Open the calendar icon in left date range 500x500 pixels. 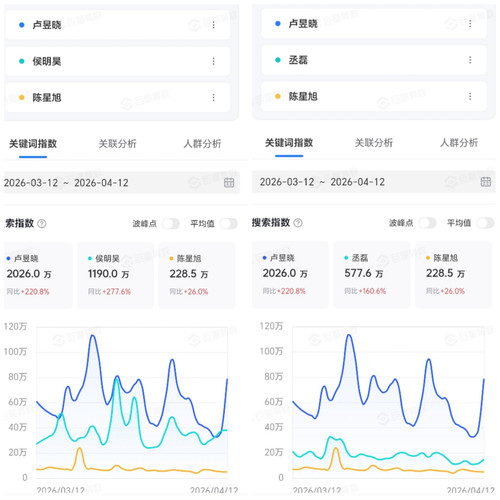click(x=229, y=182)
